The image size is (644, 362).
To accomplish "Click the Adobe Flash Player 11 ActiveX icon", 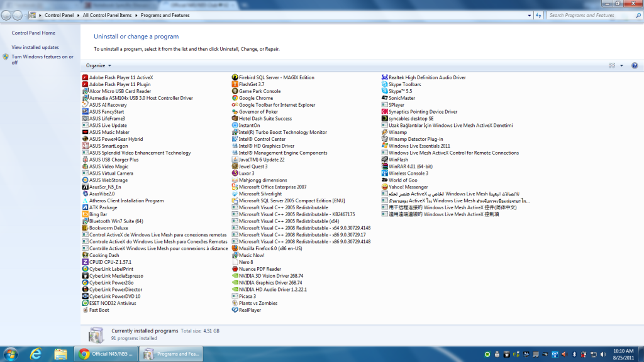I will pyautogui.click(x=85, y=77).
